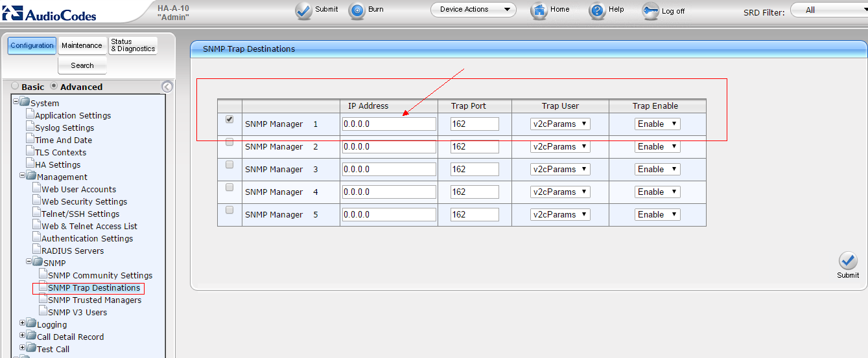Open Trap Enable dropdown for Manager 4
This screenshot has height=358, width=868.
point(657,192)
